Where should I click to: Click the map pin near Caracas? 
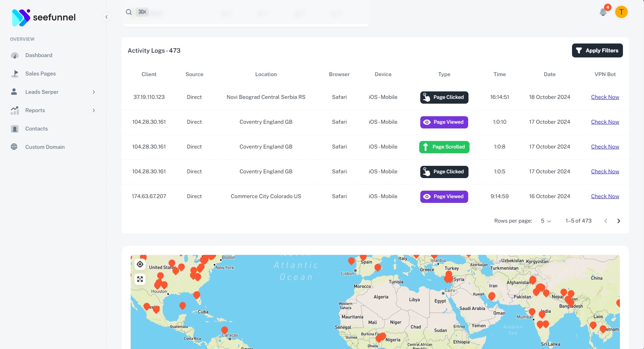click(224, 330)
